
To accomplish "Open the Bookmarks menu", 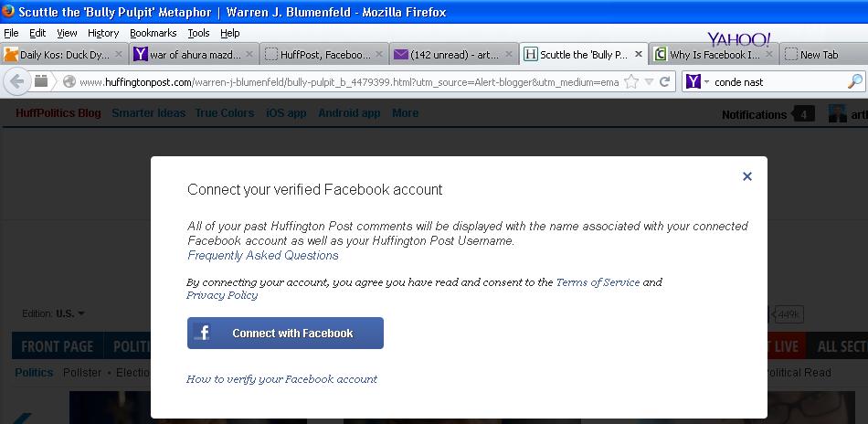I will pyautogui.click(x=153, y=33).
